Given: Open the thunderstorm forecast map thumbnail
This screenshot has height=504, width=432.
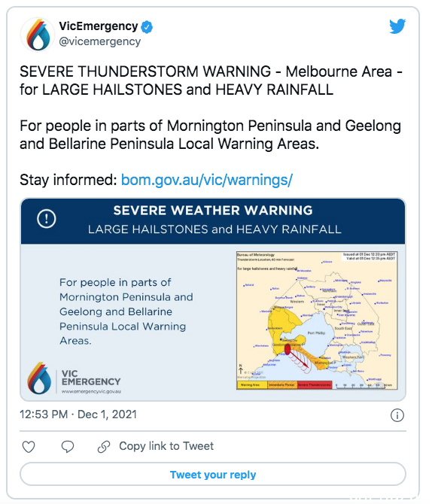Looking at the screenshot, I should coord(317,320).
